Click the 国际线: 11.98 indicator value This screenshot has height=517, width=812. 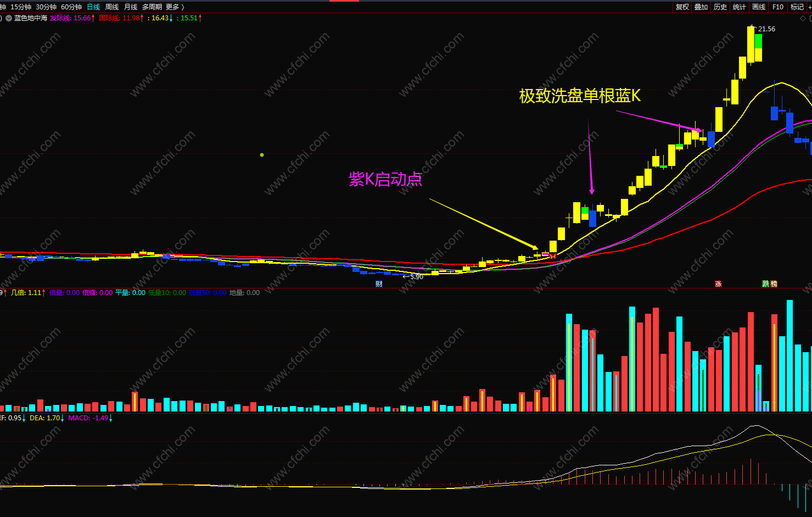(x=121, y=18)
